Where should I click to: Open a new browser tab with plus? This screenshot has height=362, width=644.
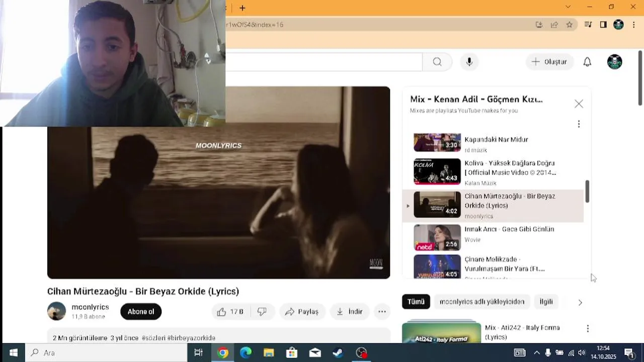[243, 8]
